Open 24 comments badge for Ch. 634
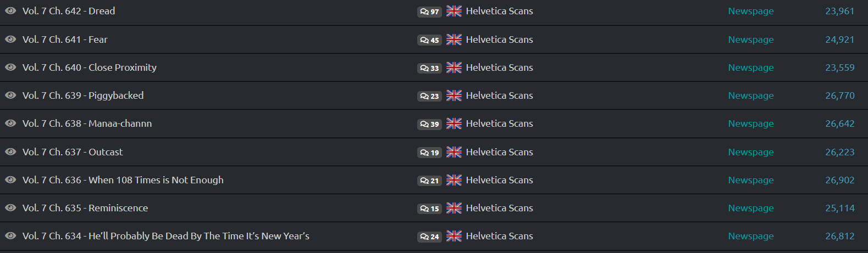 [x=429, y=237]
